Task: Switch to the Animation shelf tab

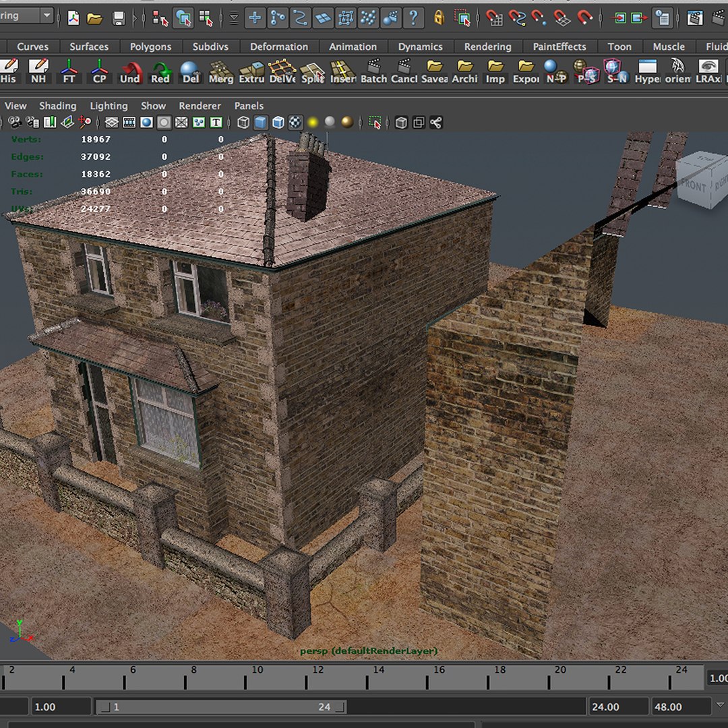Action: 353,47
